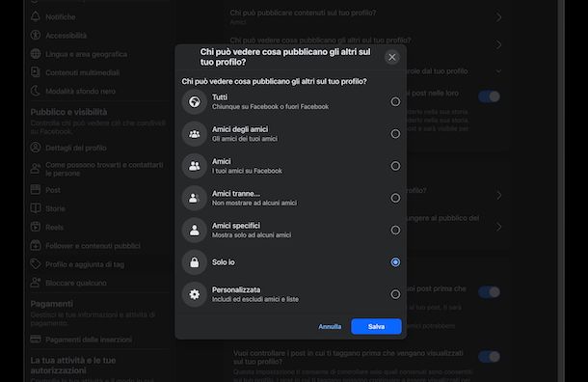Toggle the switch beside post prima che
The height and width of the screenshot is (382, 588).
(x=489, y=291)
